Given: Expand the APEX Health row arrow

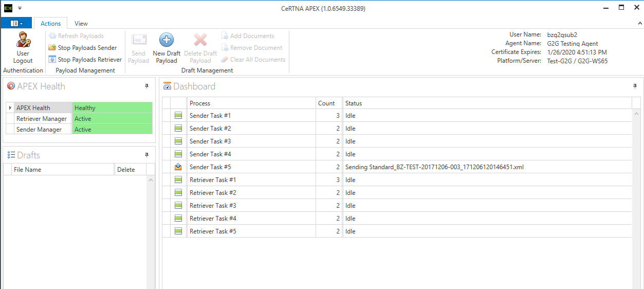Looking at the screenshot, I should tap(10, 108).
